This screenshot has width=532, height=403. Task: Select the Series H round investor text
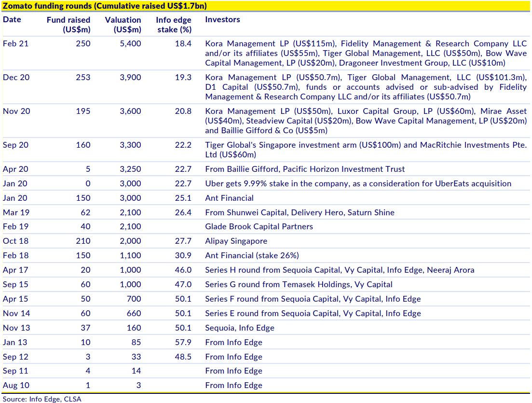[x=340, y=270]
